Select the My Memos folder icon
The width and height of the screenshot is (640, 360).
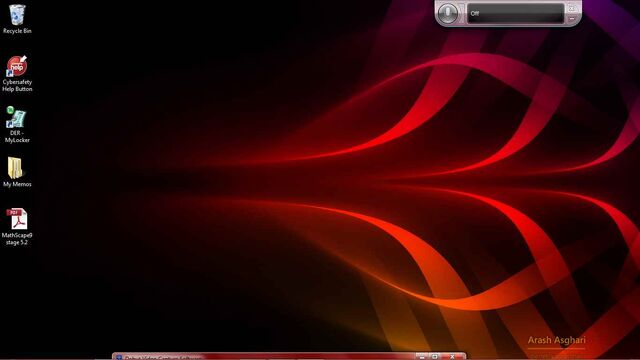pyautogui.click(x=17, y=172)
